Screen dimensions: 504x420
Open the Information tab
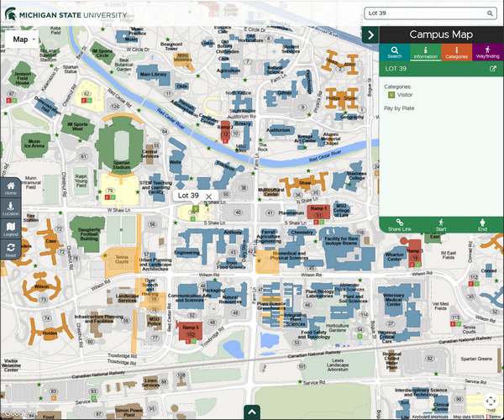(425, 52)
